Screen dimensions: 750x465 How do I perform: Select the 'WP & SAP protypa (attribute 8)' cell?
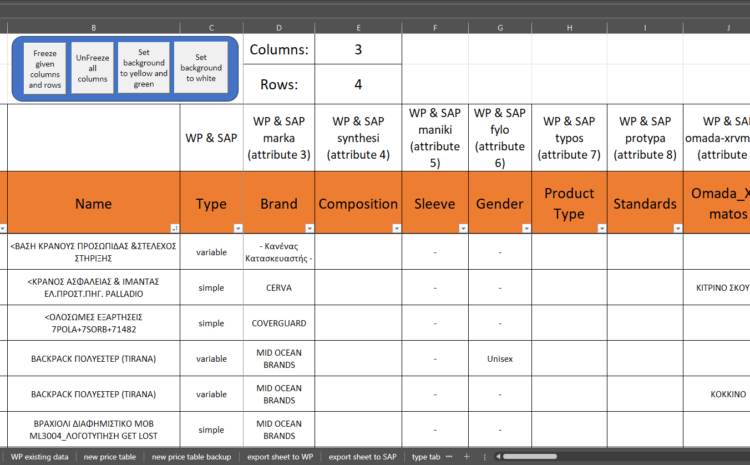645,138
